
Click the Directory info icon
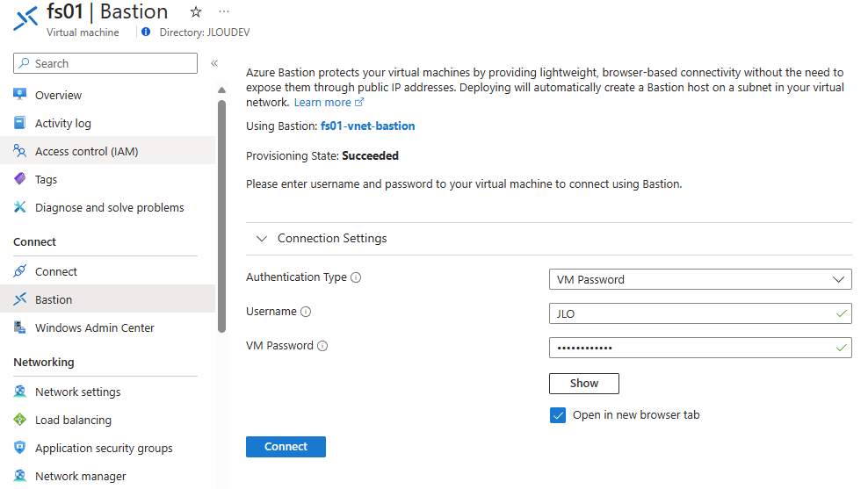[146, 32]
